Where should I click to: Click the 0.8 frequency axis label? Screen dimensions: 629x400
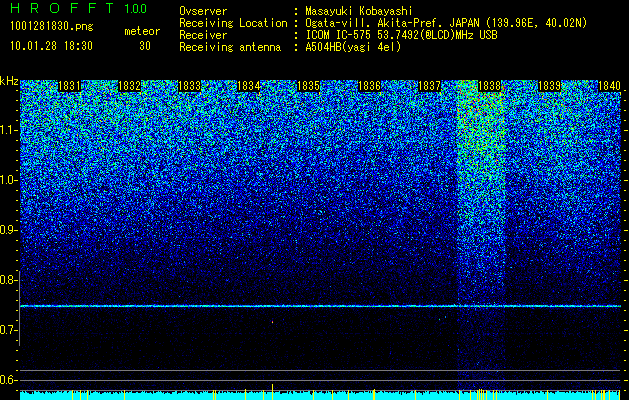point(8,280)
